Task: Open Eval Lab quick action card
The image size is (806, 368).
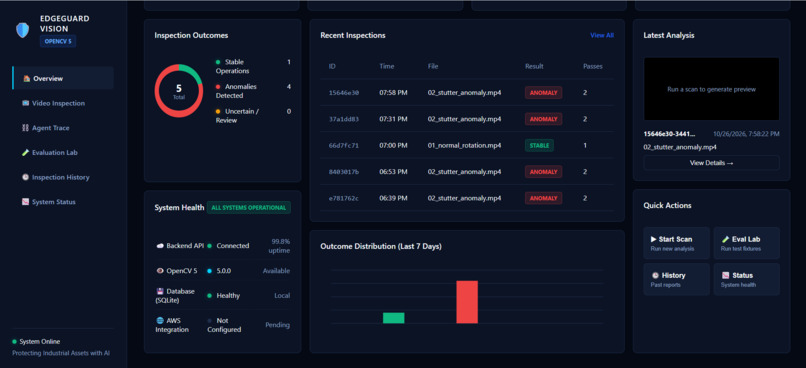Action: pos(746,244)
